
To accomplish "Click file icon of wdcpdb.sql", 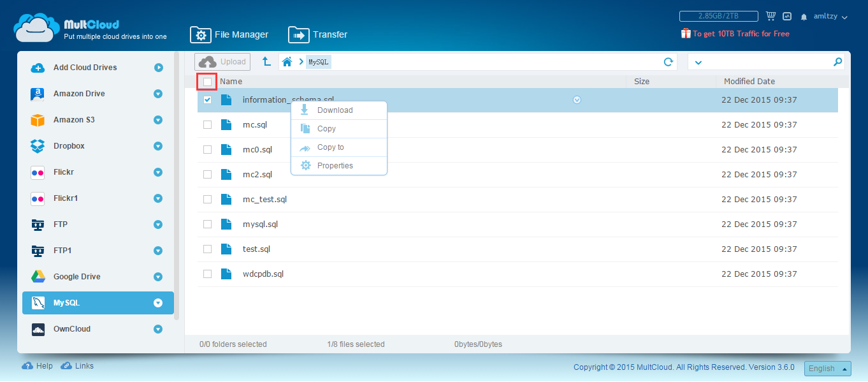I will tap(226, 274).
